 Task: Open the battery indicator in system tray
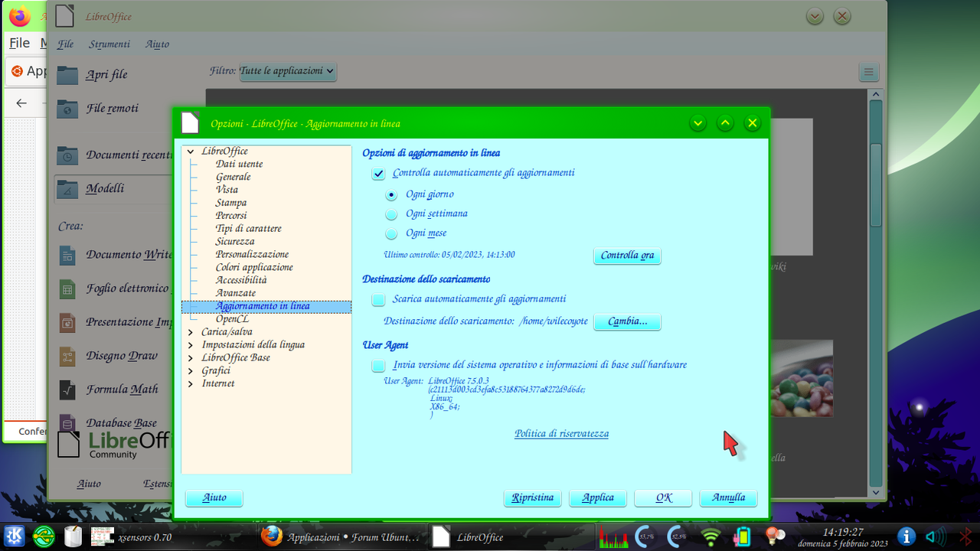(x=741, y=537)
